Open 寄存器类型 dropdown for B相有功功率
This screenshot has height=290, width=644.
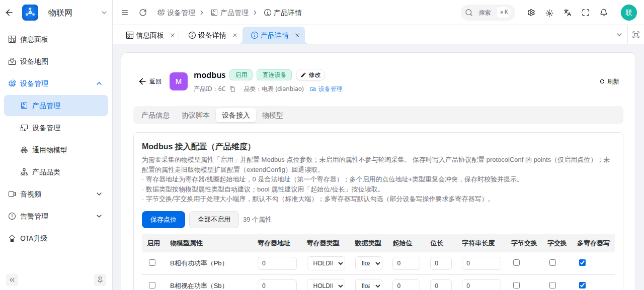(x=326, y=263)
